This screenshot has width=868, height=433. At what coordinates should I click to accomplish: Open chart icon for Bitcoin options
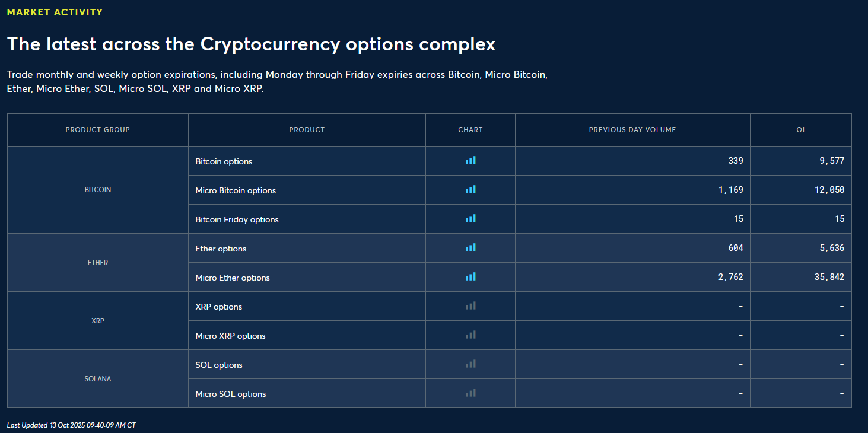click(x=470, y=161)
